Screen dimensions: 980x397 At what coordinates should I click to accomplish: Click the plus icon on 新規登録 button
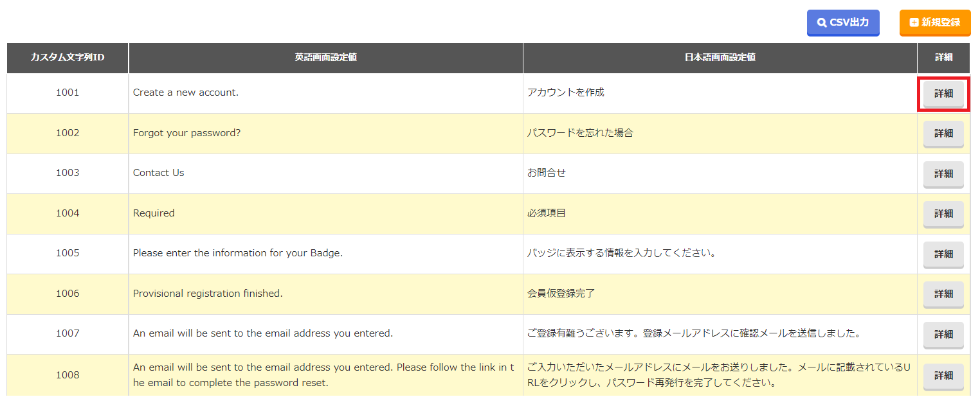coord(914,22)
